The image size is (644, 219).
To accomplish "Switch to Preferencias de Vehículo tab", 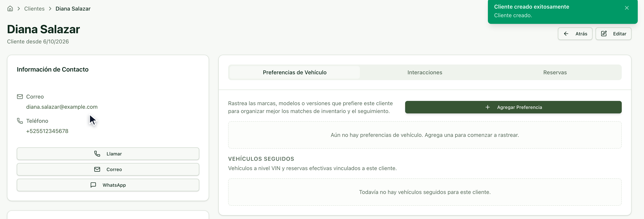I will pyautogui.click(x=294, y=72).
